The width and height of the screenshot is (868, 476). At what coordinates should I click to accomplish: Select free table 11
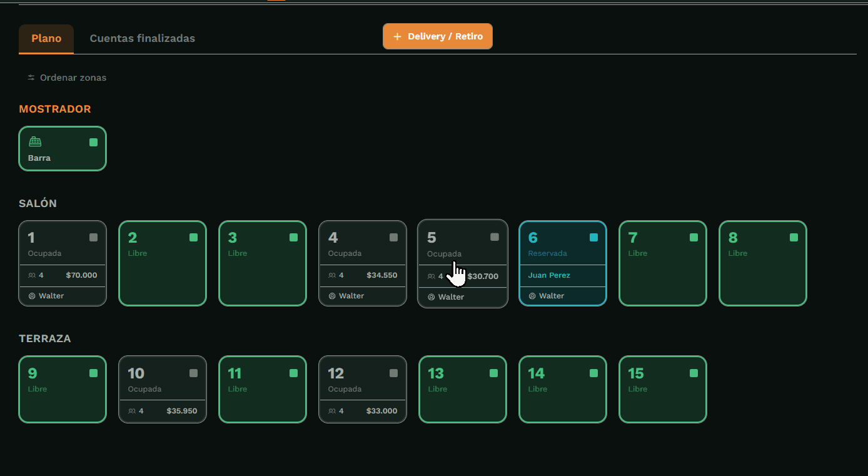point(263,389)
